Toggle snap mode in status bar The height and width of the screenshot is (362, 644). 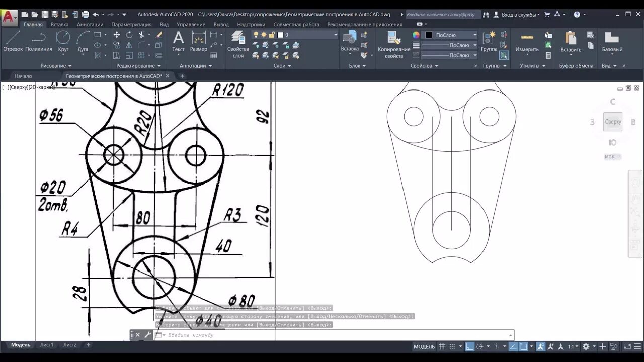452,346
